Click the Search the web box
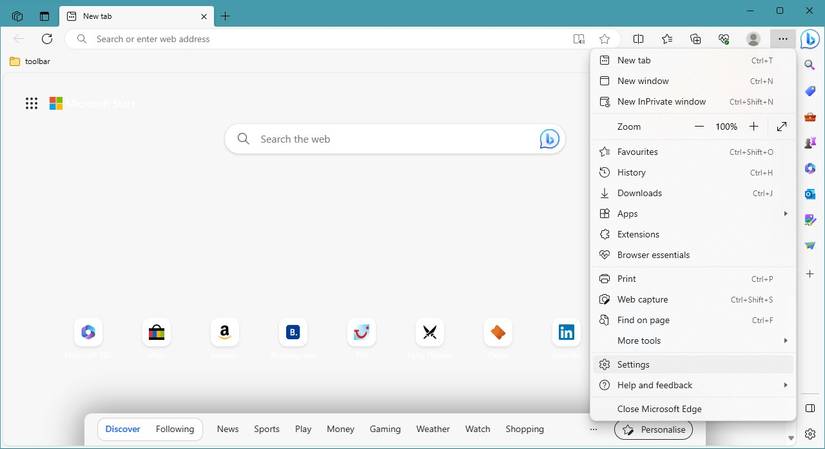The width and height of the screenshot is (825, 449). [x=390, y=139]
